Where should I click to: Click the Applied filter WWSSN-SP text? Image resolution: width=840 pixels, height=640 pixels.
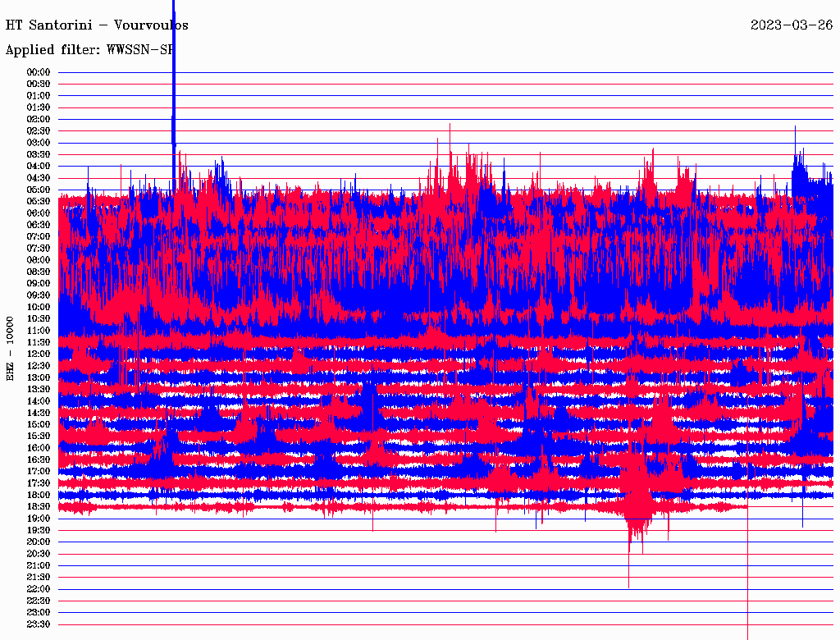[89, 50]
